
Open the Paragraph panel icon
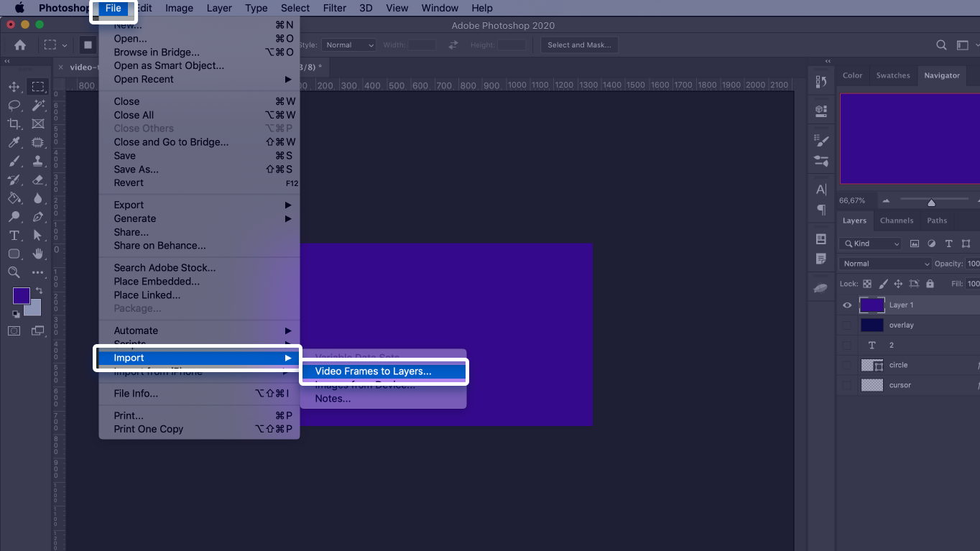821,210
